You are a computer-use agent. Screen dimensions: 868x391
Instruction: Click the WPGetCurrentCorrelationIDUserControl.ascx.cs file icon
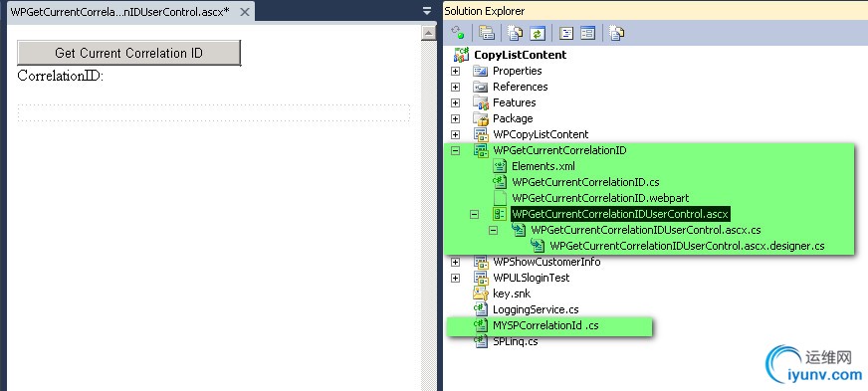519,230
